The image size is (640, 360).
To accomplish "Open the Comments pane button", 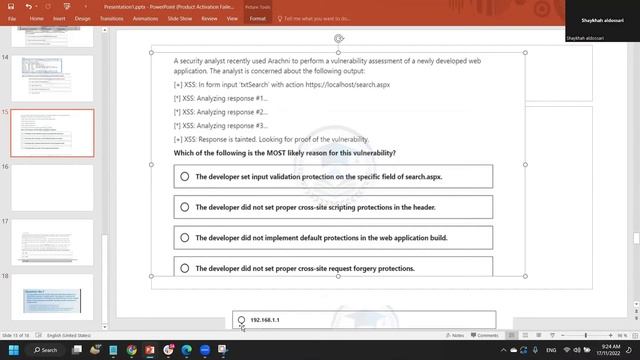I will 484,335.
